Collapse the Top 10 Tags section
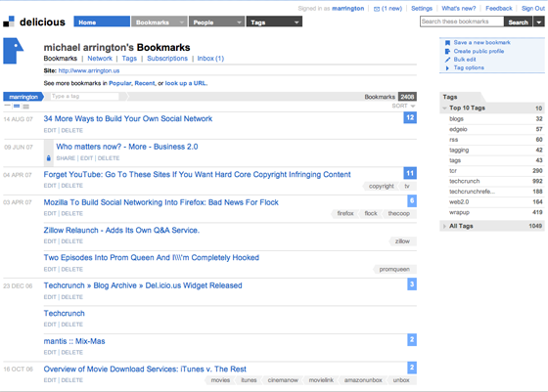Viewport: 548px width, 392px height. [x=444, y=109]
